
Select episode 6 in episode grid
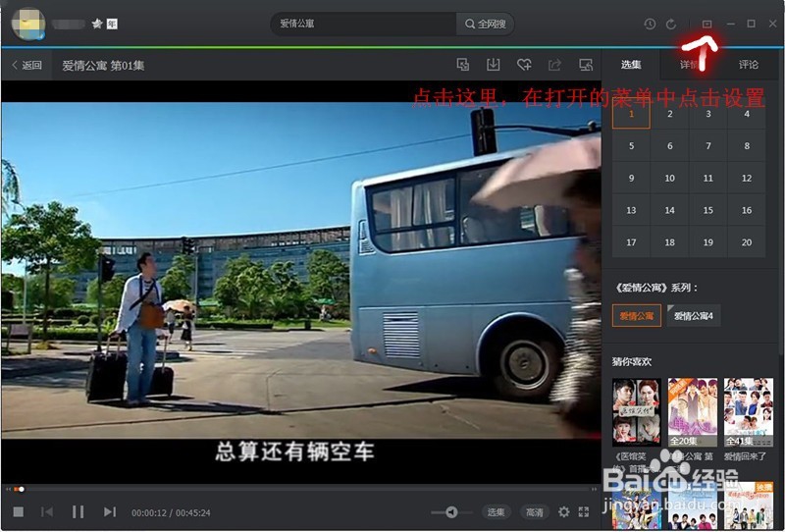(670, 146)
